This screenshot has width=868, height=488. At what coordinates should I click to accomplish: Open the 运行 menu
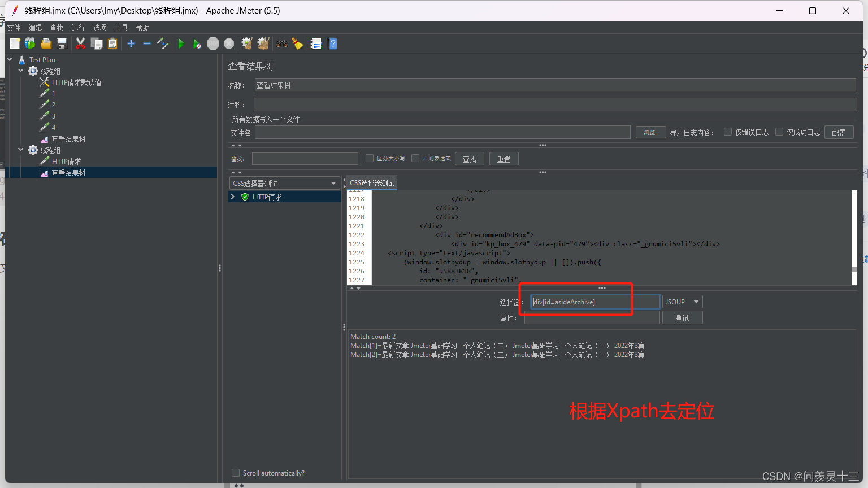[x=79, y=28]
